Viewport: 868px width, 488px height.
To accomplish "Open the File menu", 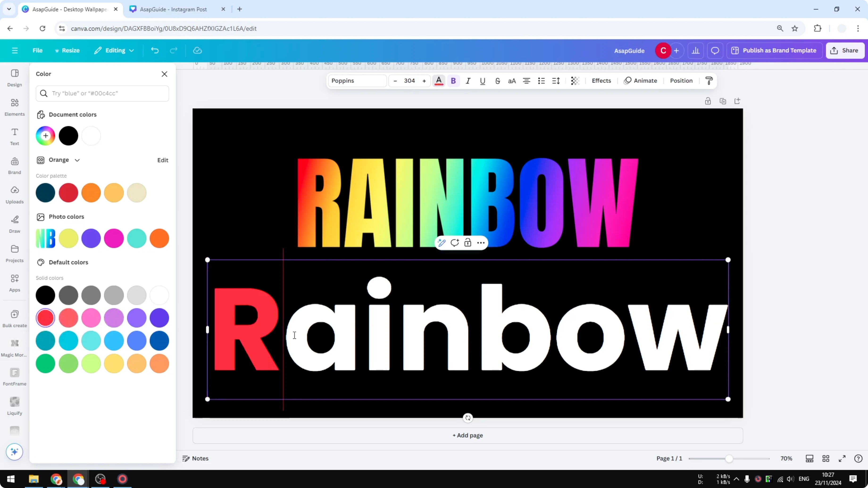I will (38, 50).
